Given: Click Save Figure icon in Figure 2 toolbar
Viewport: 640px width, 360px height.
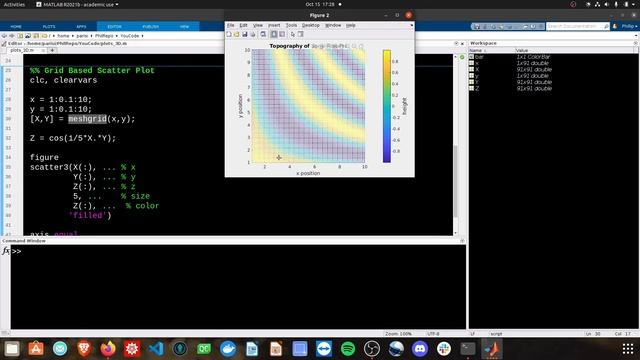Looking at the screenshot, I should coord(245,35).
